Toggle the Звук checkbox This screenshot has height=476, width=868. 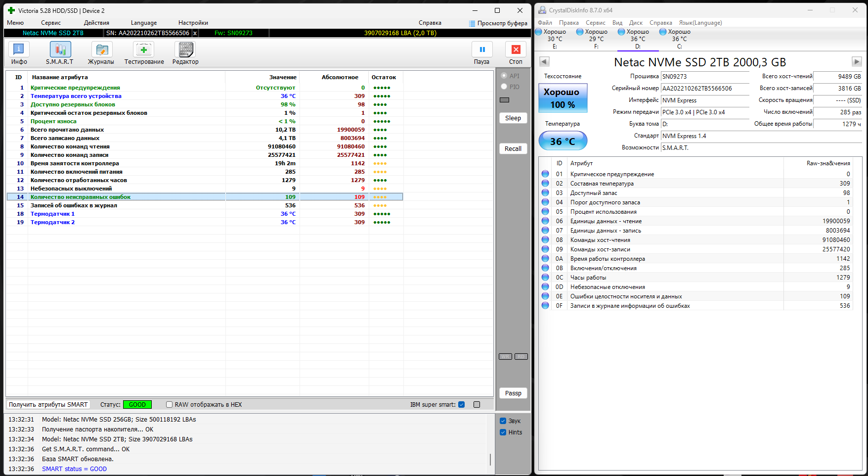(x=503, y=421)
